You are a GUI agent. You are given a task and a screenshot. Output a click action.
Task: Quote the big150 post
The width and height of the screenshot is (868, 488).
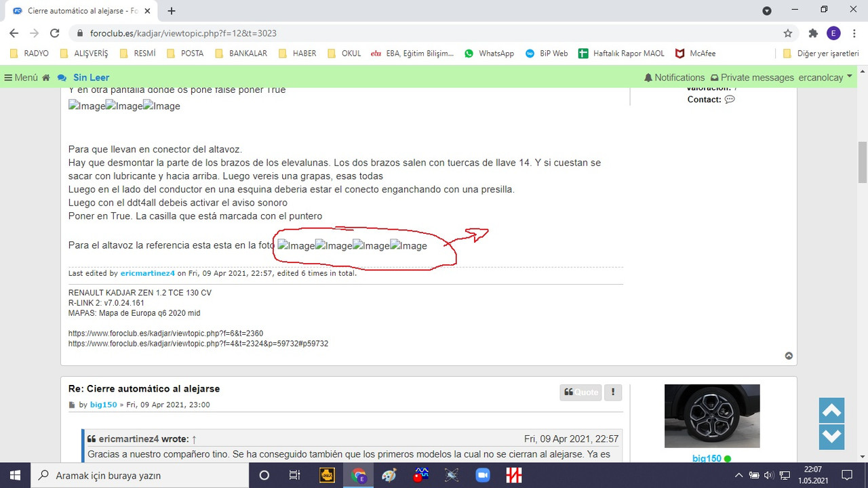coord(581,392)
